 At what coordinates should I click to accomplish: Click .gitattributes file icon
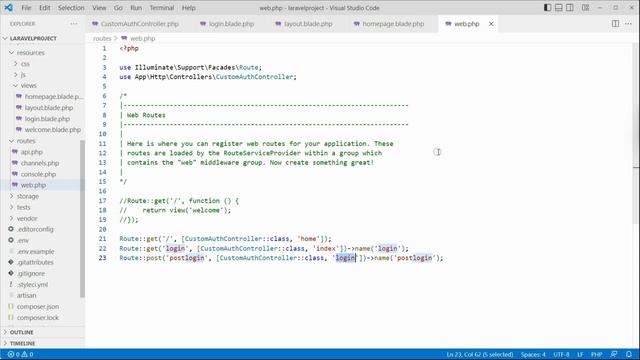point(11,262)
